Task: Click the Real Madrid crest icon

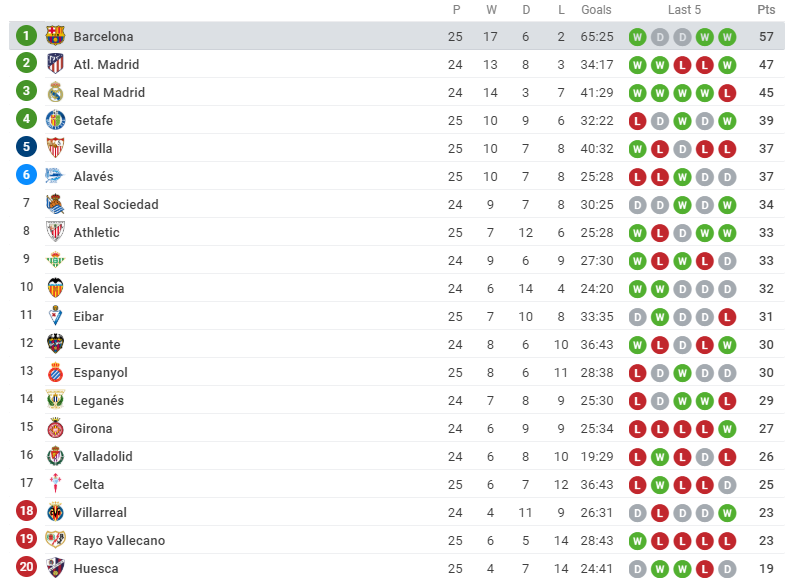Action: [55, 92]
